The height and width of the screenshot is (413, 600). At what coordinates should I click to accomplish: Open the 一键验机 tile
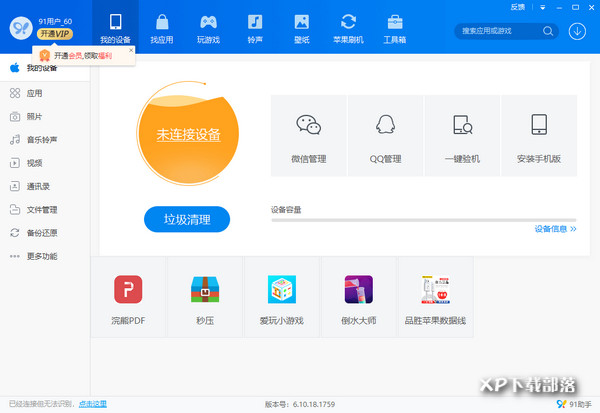pyautogui.click(x=462, y=135)
